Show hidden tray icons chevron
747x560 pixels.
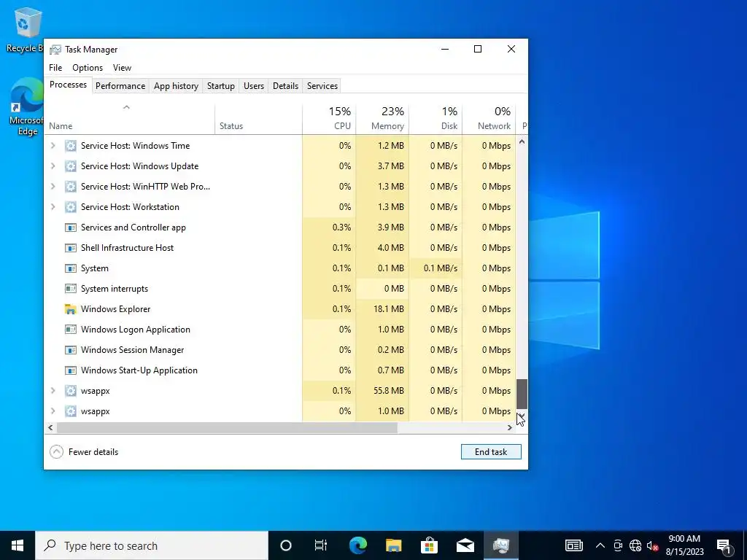(x=600, y=545)
